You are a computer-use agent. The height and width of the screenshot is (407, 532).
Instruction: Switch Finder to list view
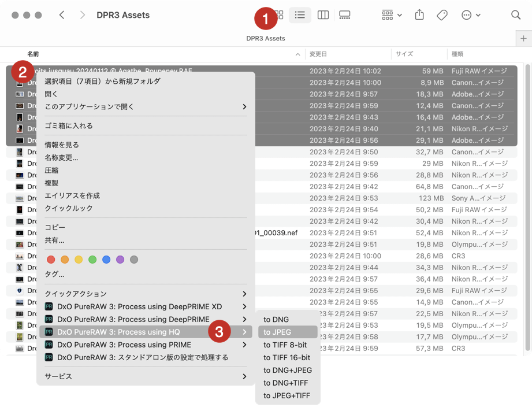pyautogui.click(x=300, y=15)
